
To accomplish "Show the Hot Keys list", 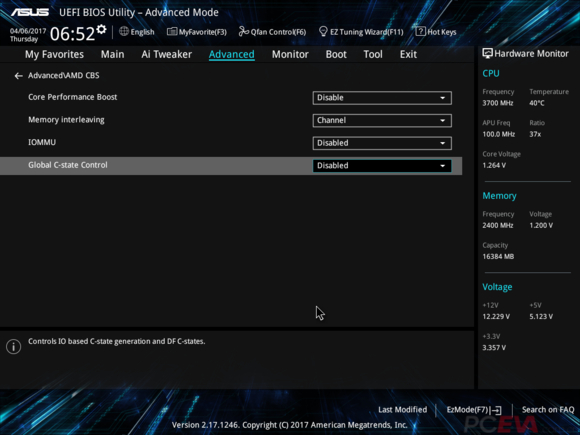I will pyautogui.click(x=436, y=32).
